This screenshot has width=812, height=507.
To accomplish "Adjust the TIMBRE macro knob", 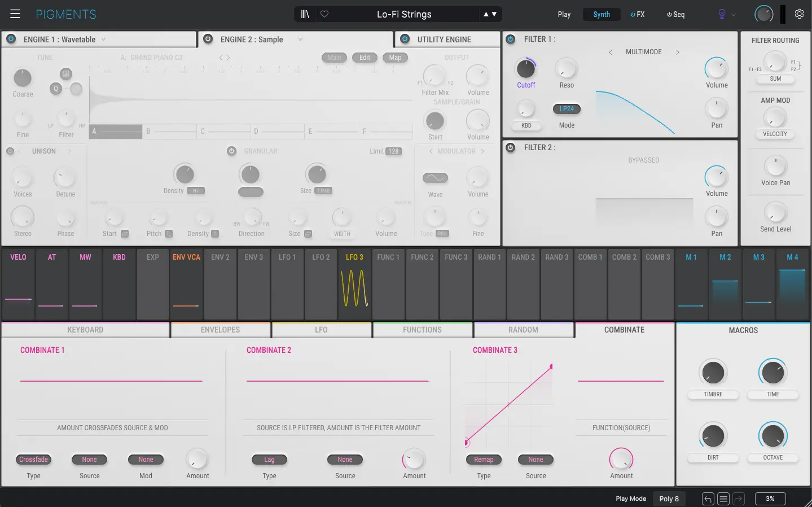I will click(713, 373).
